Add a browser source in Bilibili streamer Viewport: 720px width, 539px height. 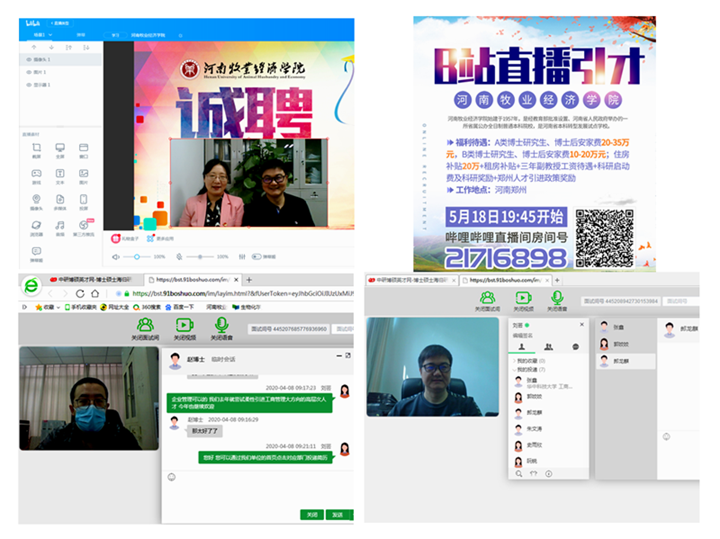click(36, 225)
